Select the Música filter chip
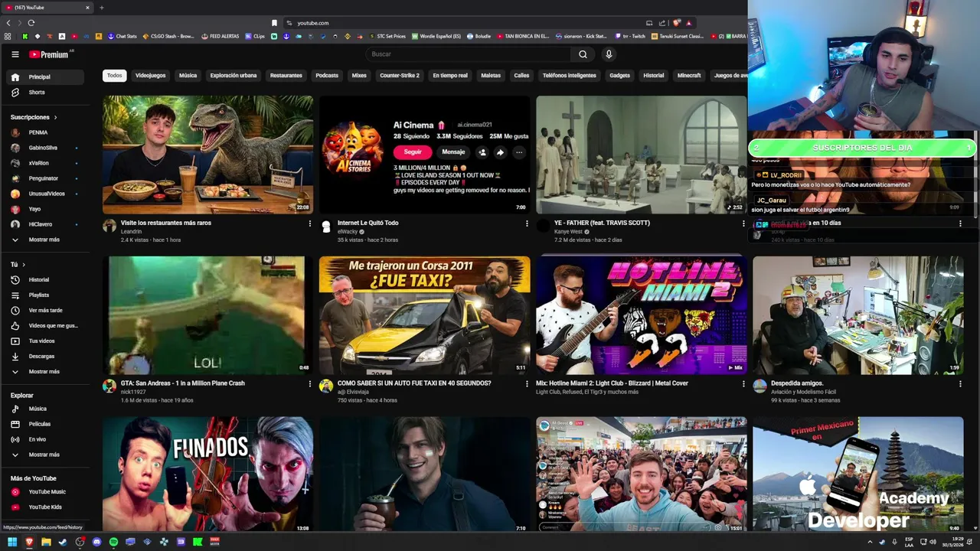 188,75
